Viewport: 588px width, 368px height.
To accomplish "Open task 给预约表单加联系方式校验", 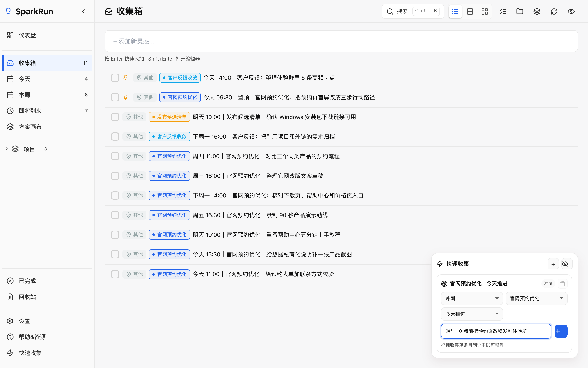I will (x=263, y=274).
